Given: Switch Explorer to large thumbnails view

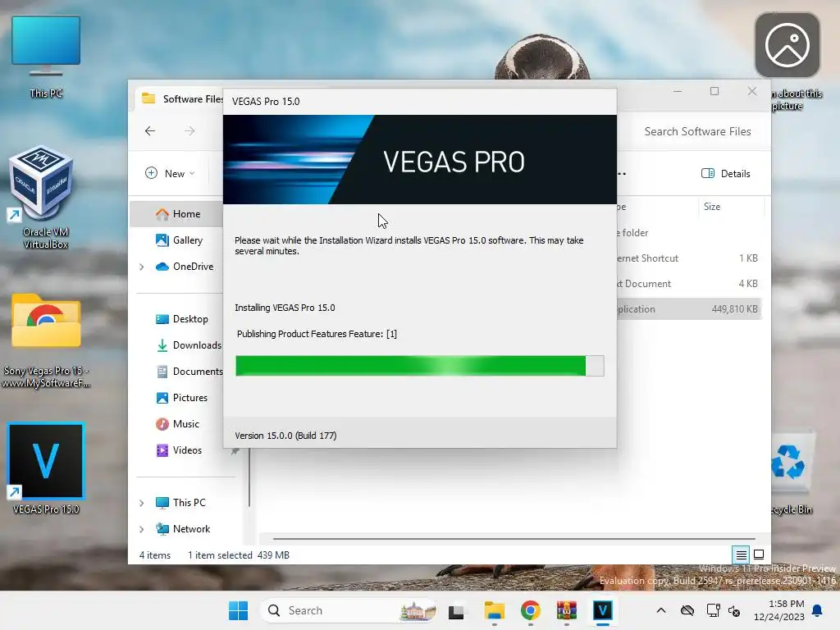Looking at the screenshot, I should click(759, 555).
